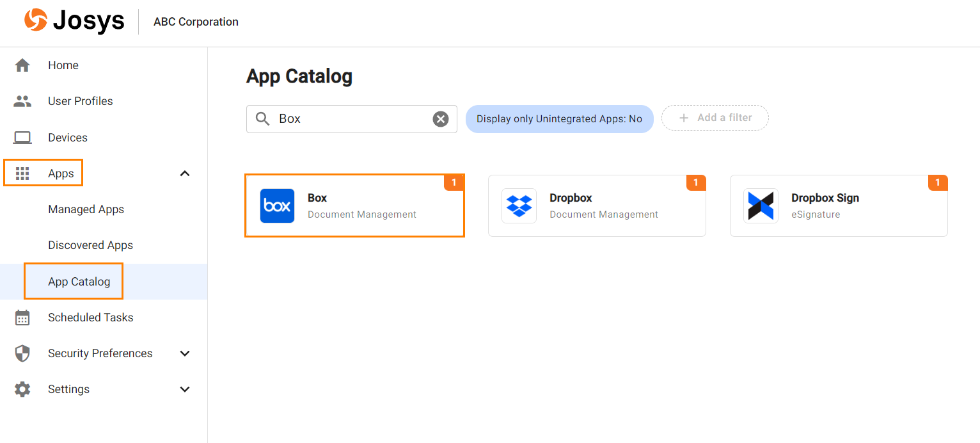
Task: Click Document Management under Dropbox
Action: pos(604,214)
